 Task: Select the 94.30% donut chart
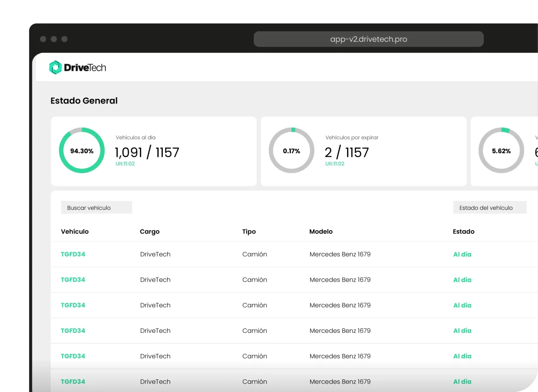pos(82,151)
